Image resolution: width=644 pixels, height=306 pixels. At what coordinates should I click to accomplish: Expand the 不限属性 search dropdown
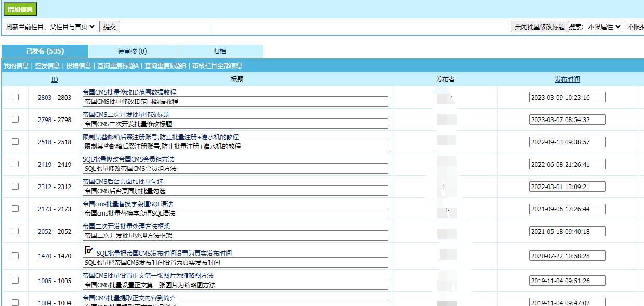pyautogui.click(x=604, y=26)
